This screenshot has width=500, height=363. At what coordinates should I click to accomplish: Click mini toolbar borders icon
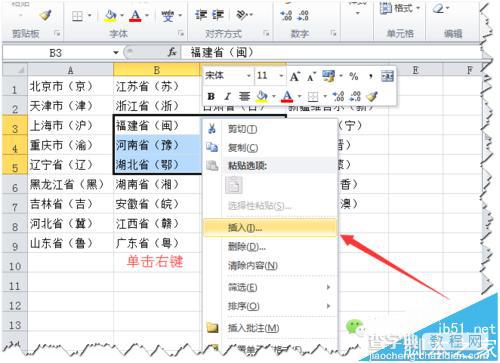[313, 97]
